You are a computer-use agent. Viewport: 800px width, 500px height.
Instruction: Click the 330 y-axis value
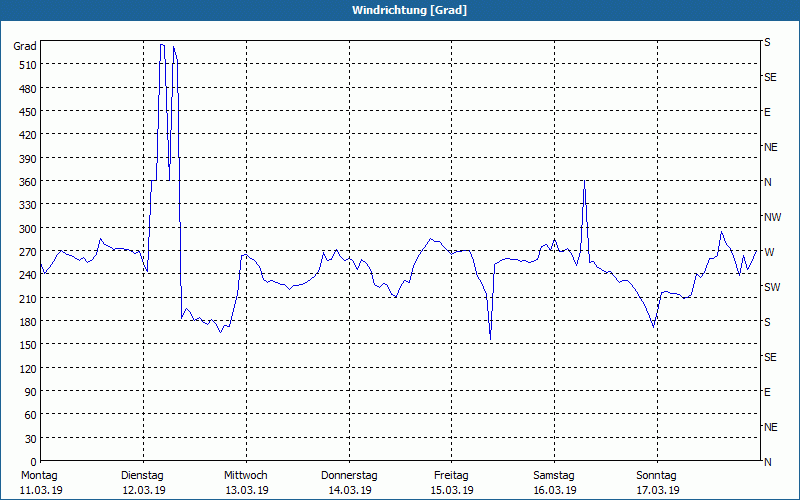28,205
